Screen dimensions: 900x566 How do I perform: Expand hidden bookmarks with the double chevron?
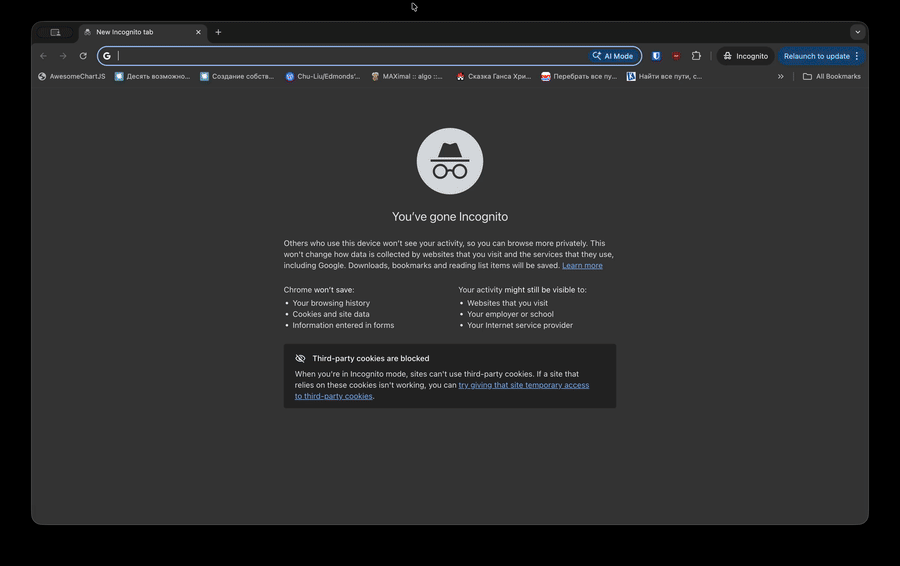[x=781, y=76]
